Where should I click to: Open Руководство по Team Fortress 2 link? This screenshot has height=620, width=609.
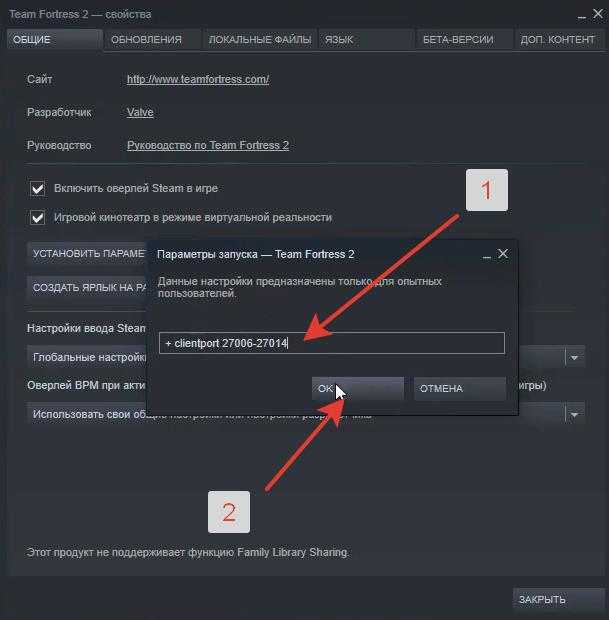pyautogui.click(x=208, y=146)
